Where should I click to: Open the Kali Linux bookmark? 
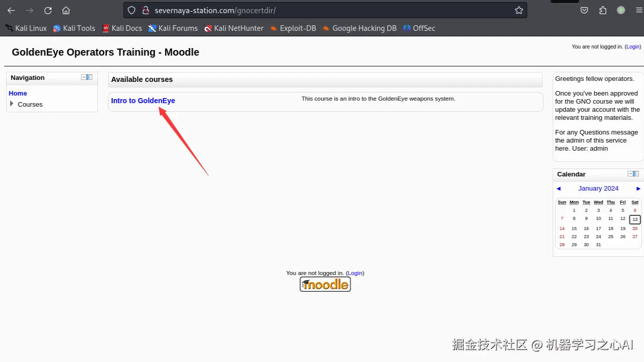[26, 28]
